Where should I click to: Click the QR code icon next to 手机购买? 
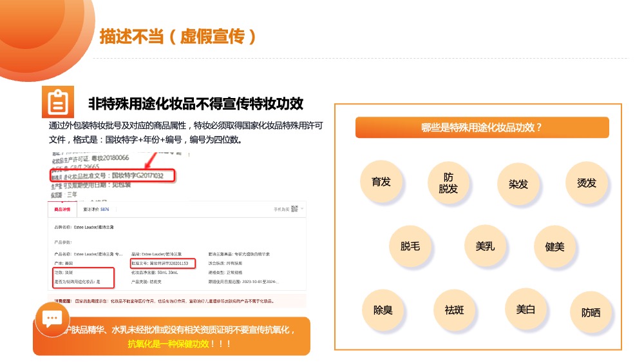coord(294,209)
